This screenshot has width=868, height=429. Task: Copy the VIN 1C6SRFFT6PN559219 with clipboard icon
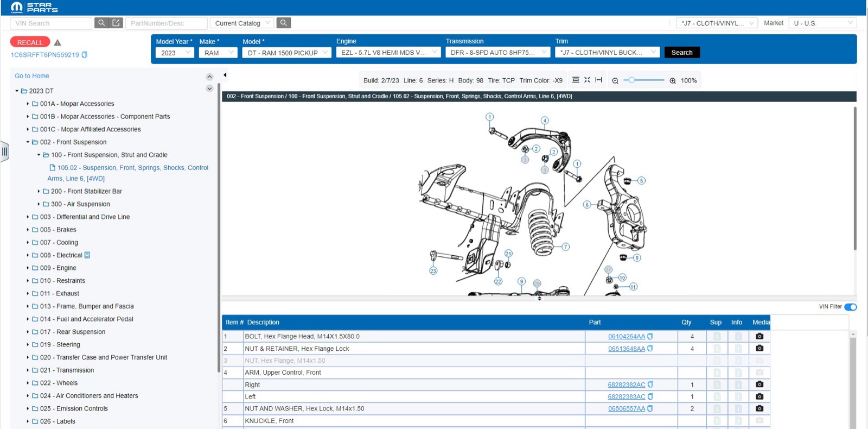coord(84,55)
